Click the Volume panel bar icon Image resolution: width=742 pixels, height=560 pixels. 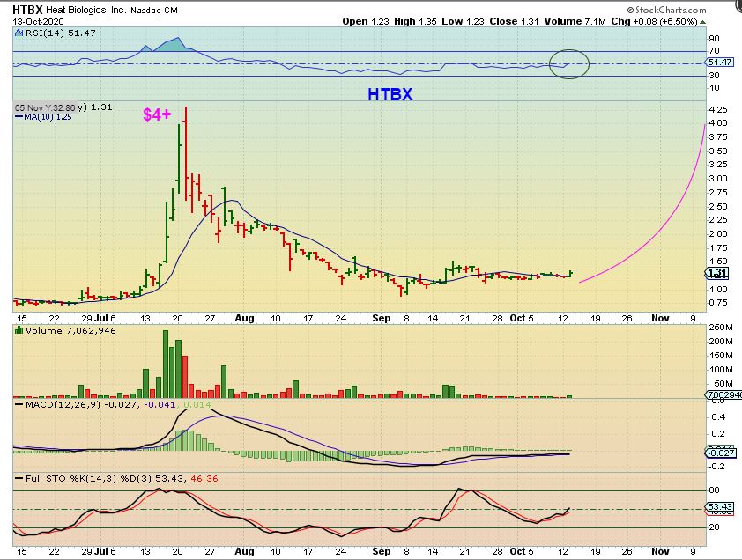(x=19, y=330)
